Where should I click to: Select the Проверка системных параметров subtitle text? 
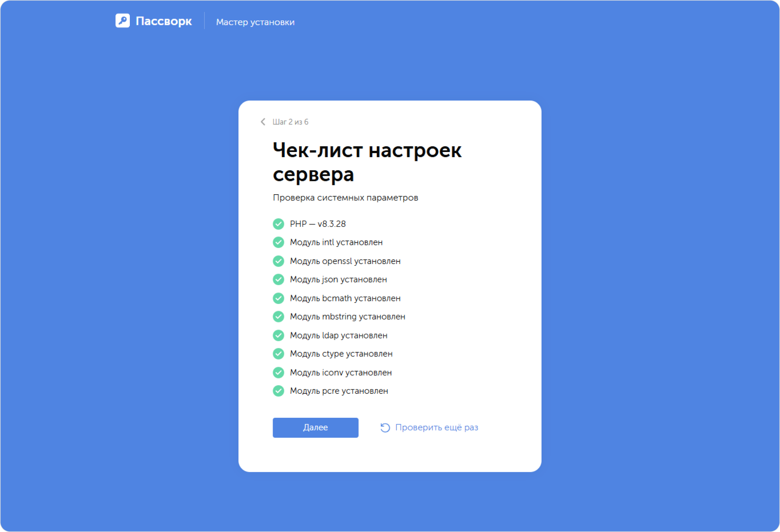point(346,197)
